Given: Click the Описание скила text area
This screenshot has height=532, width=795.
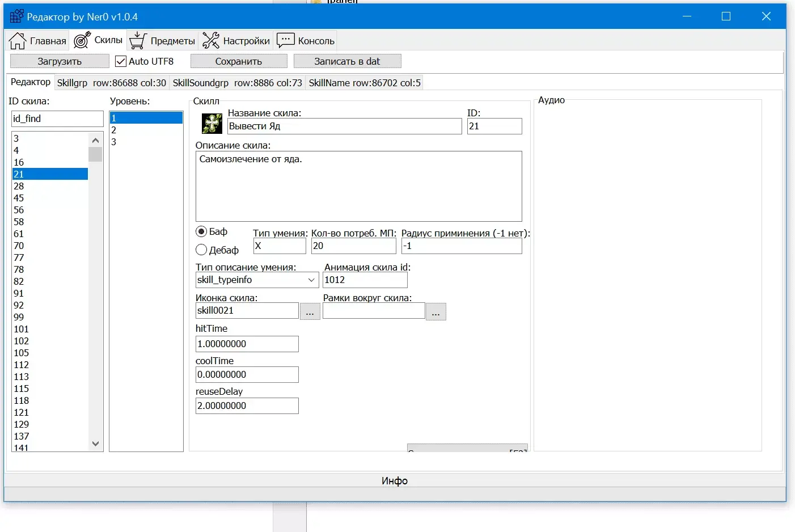Looking at the screenshot, I should (x=358, y=186).
